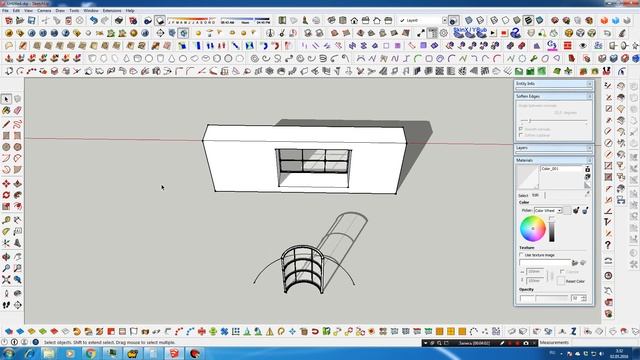Select the arrow Select tool
This screenshot has height=360, width=640.
pos(6,99)
